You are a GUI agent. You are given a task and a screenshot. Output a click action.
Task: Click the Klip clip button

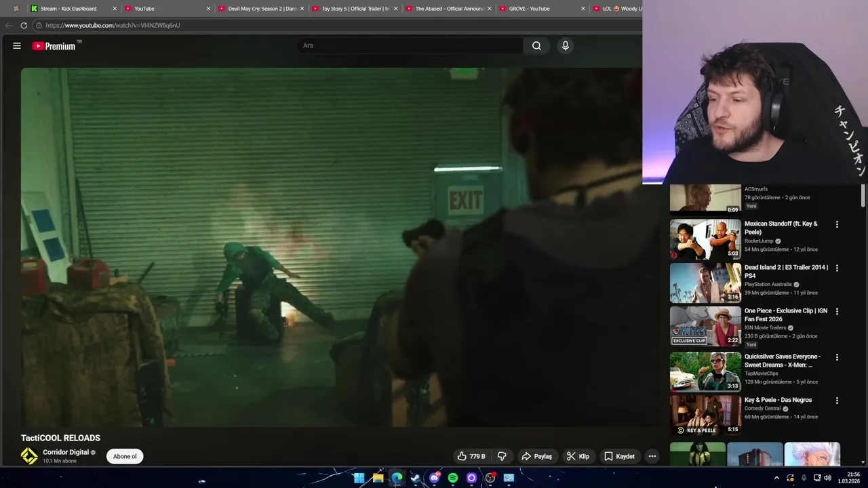[578, 456]
